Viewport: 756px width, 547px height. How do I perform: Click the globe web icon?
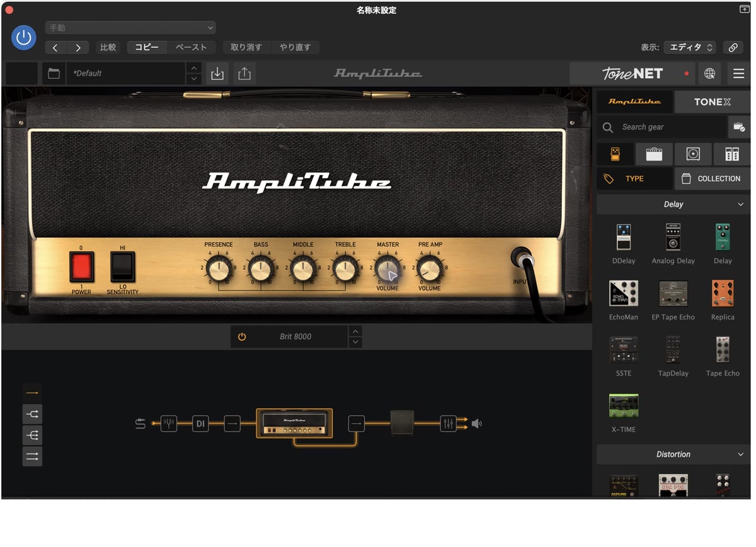point(709,74)
